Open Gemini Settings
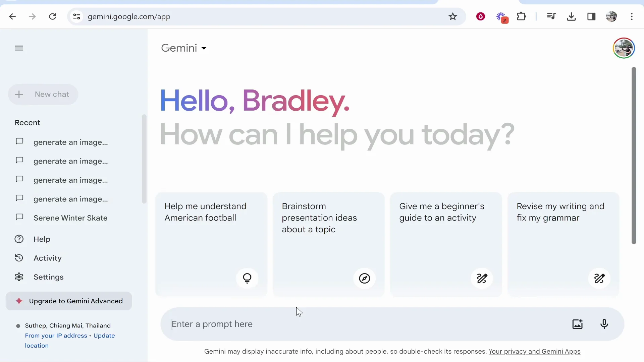 coord(49,277)
